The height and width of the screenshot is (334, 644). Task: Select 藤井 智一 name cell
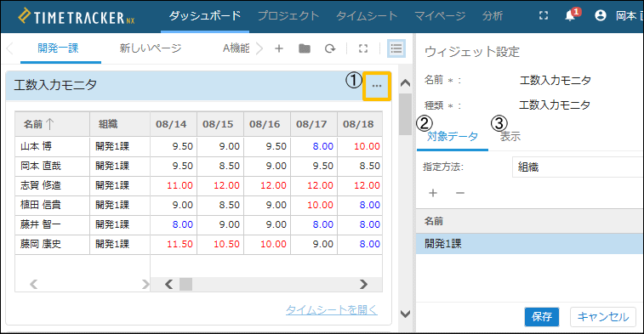coord(52,224)
